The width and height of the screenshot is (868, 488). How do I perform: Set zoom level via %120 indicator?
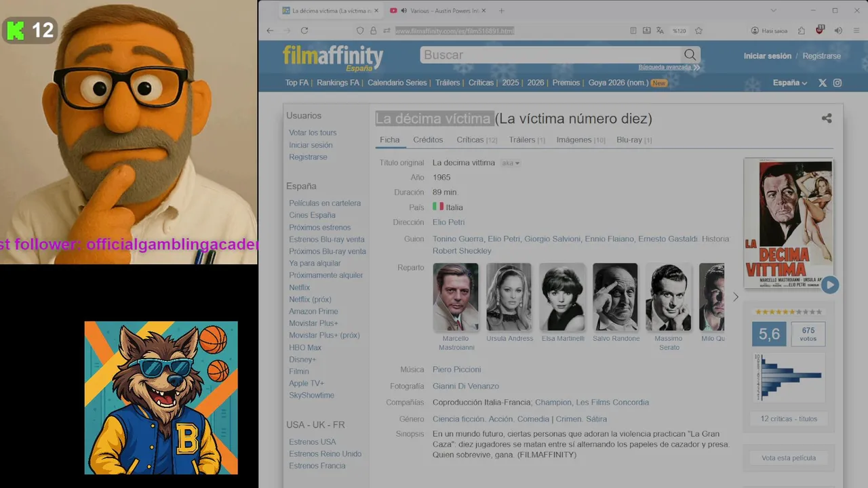(679, 30)
